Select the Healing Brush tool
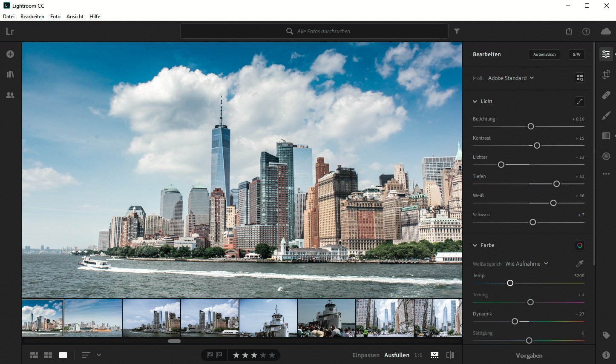This screenshot has height=364, width=616. pyautogui.click(x=606, y=95)
